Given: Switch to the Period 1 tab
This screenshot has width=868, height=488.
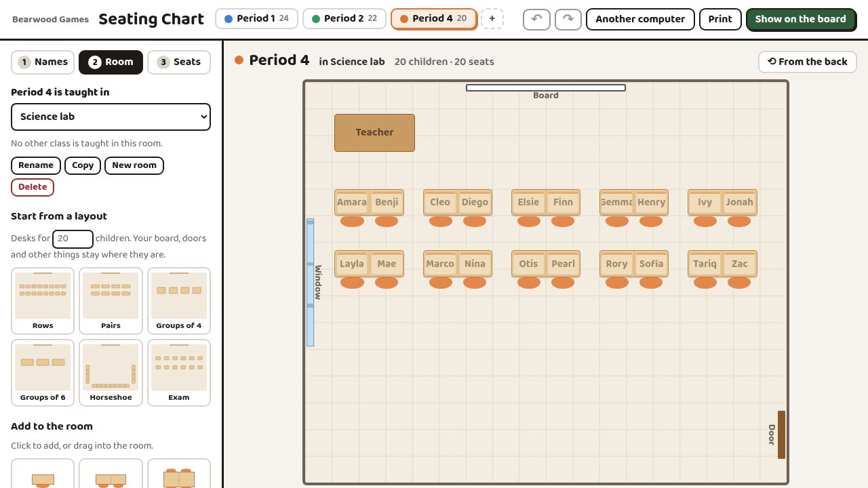Looking at the screenshot, I should (x=258, y=19).
